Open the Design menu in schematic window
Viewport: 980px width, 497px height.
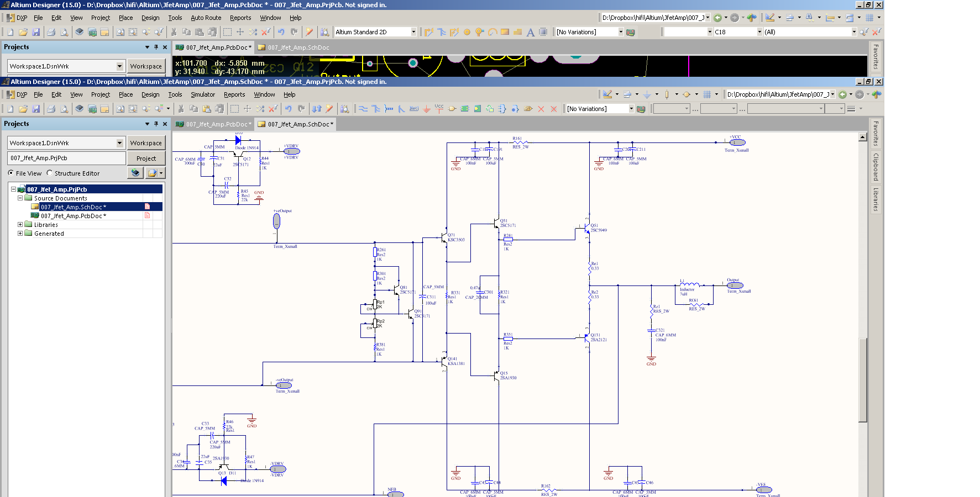(x=150, y=94)
